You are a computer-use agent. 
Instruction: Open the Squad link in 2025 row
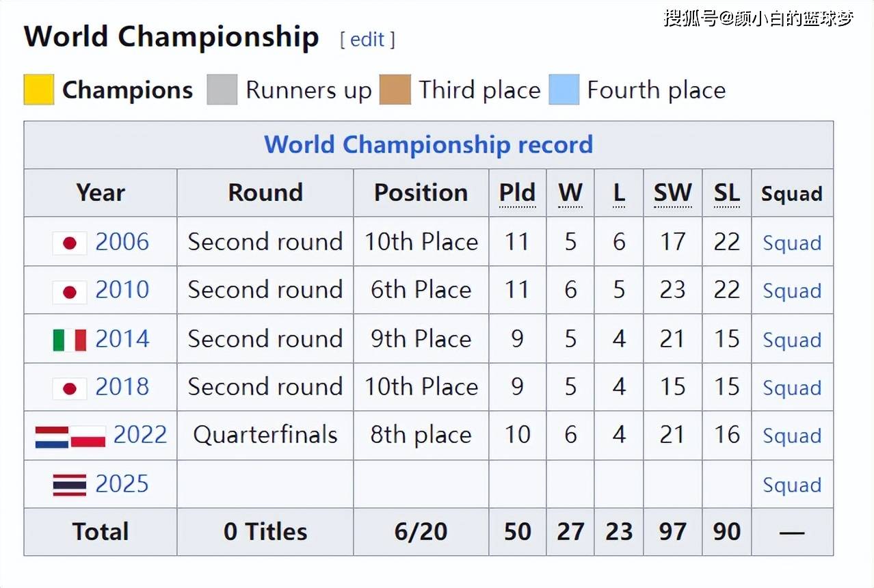(792, 485)
